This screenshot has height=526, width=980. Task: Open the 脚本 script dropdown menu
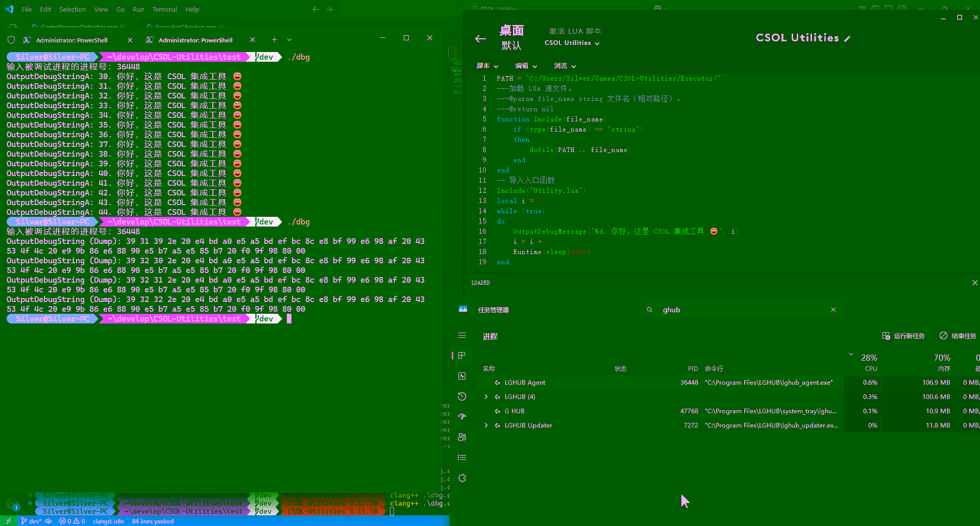(487, 66)
